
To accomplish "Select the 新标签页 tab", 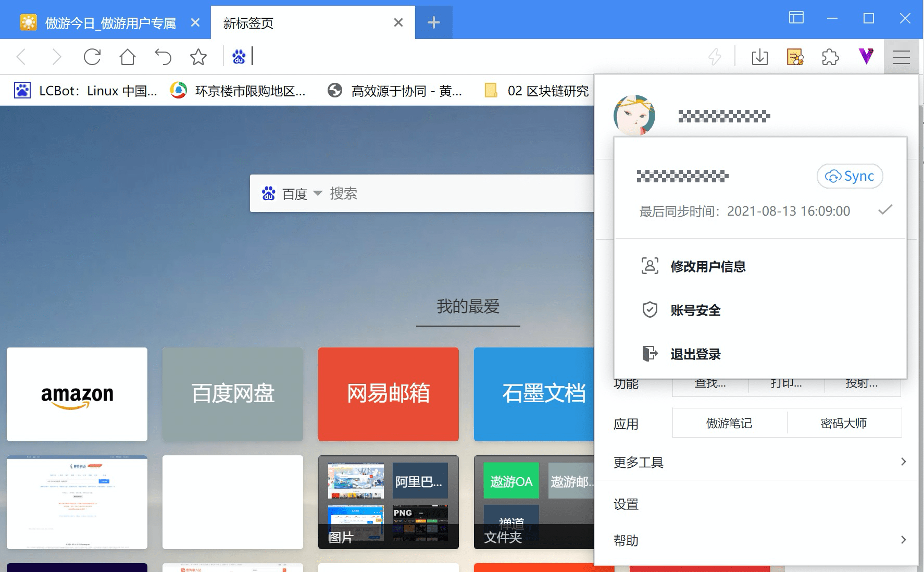I will [313, 22].
